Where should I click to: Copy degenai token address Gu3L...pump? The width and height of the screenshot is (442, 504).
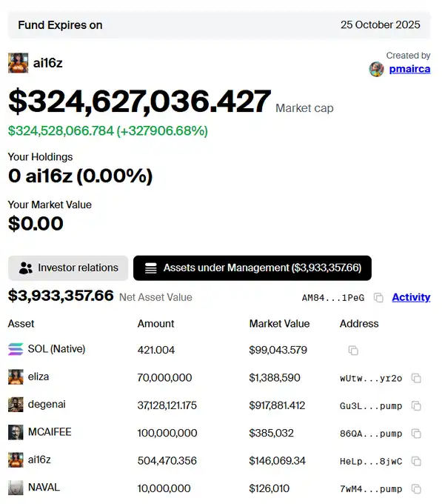[x=416, y=405]
